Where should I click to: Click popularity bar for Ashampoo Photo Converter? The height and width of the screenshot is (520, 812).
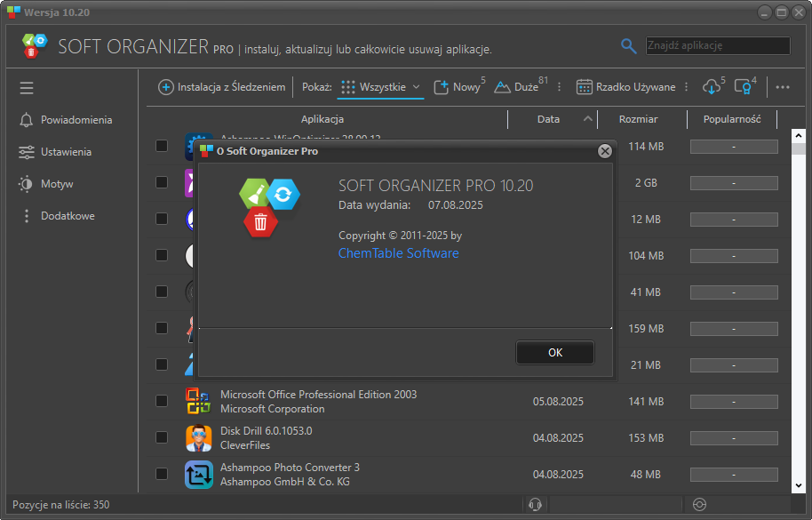click(x=734, y=475)
